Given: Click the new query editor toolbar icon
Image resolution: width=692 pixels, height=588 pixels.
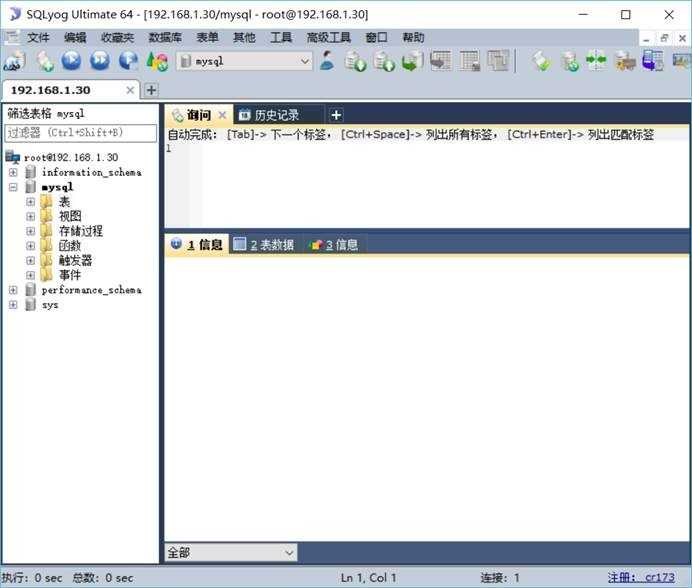Looking at the screenshot, I should coord(45,61).
